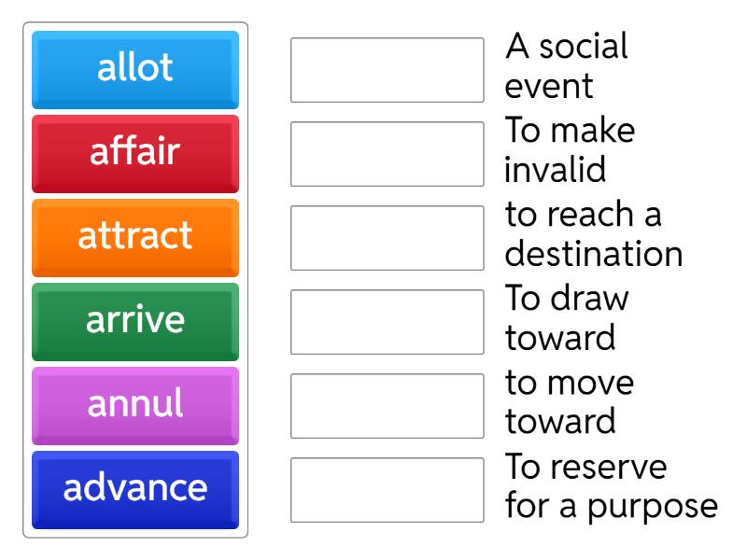Select the answer box for 'To make invalid'

pyautogui.click(x=387, y=154)
